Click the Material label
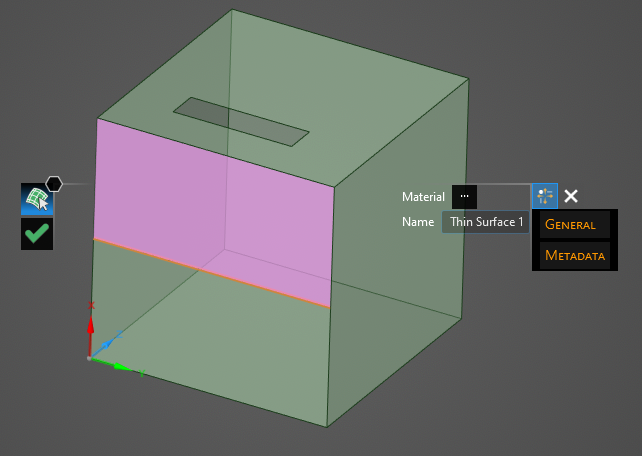Viewport: 642px width, 456px height. point(423,197)
